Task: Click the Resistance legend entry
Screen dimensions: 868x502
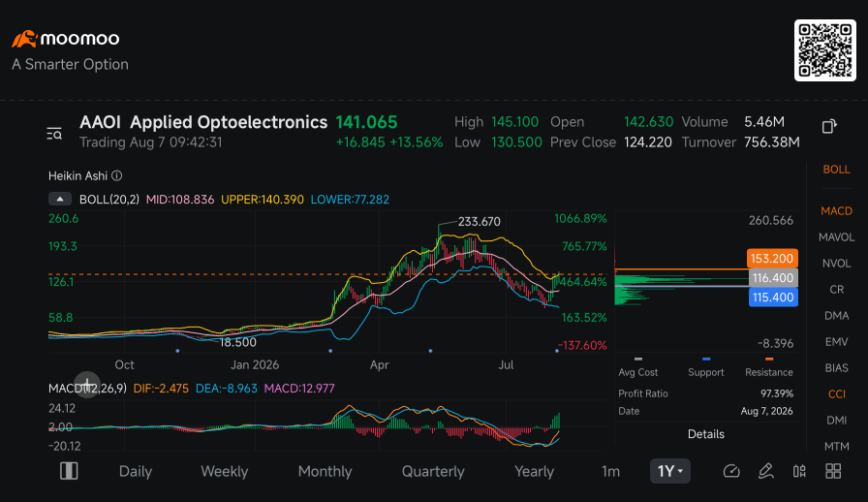Action: (x=769, y=367)
